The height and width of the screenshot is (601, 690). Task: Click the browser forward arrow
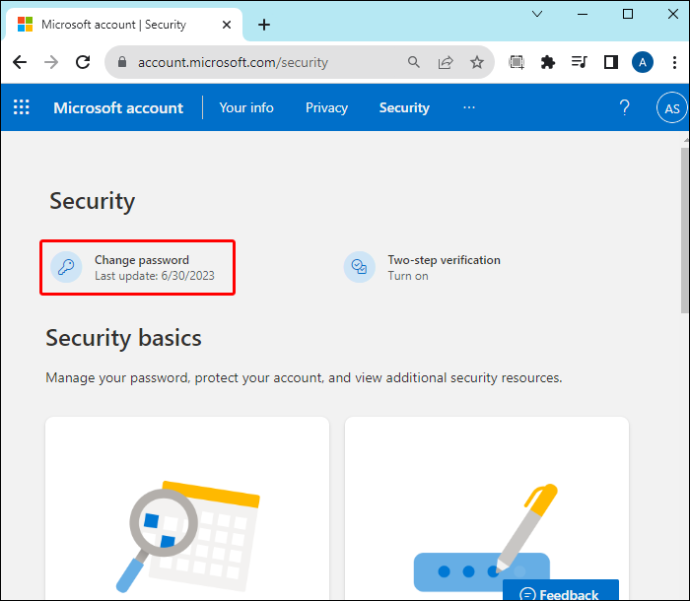(51, 62)
